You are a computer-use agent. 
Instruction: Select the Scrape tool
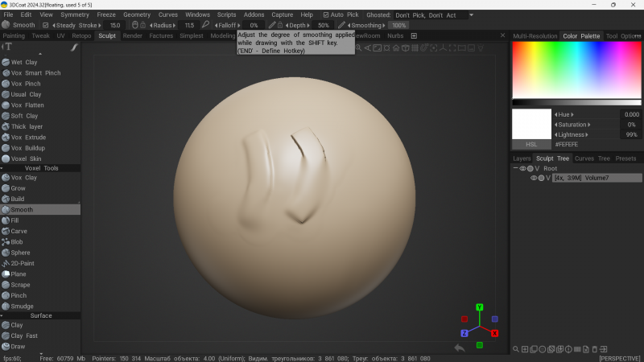point(20,285)
